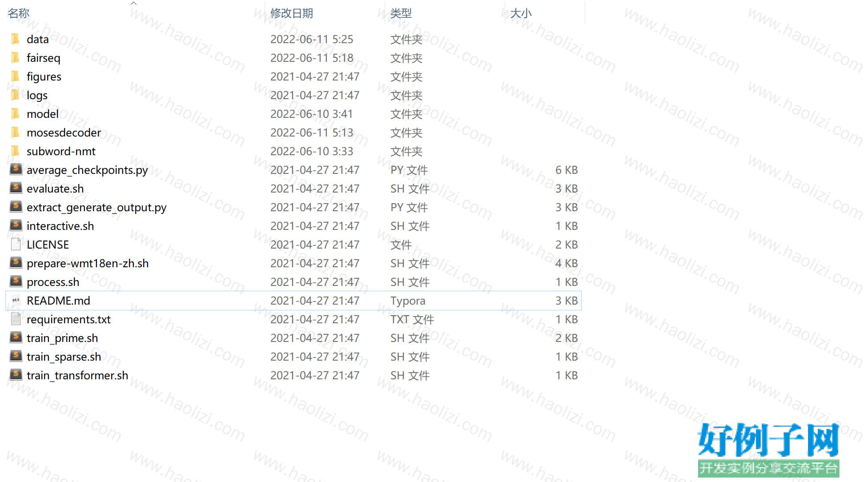The width and height of the screenshot is (868, 482).
Task: Sort files by the 大小 column header
Action: click(521, 13)
